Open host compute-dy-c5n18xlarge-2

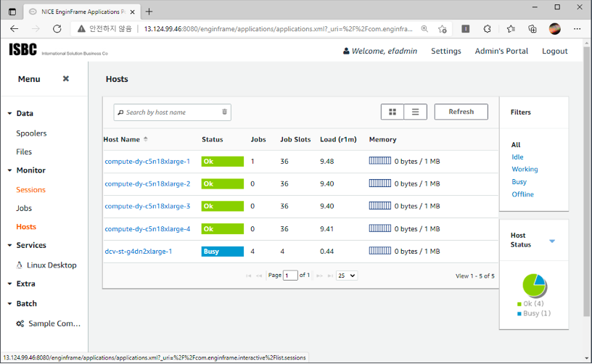coord(147,183)
